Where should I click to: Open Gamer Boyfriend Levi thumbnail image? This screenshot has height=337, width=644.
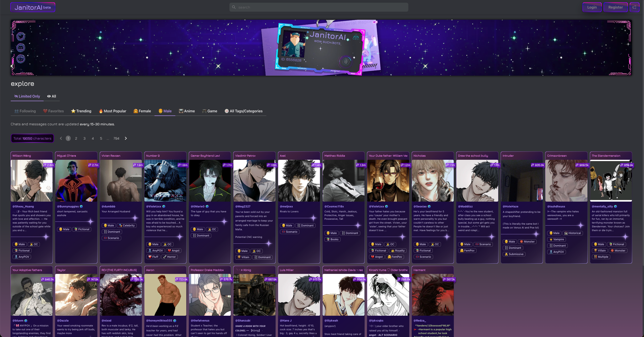tap(210, 181)
